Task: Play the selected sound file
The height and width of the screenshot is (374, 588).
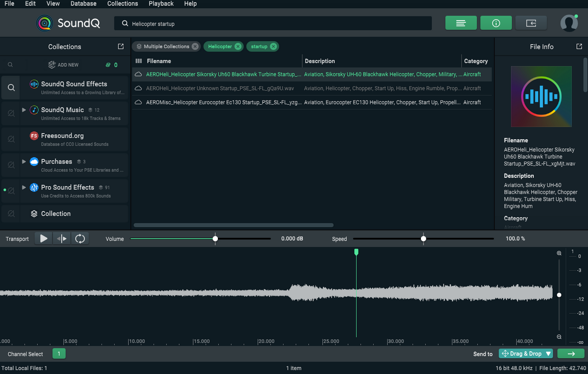Action: click(x=43, y=238)
